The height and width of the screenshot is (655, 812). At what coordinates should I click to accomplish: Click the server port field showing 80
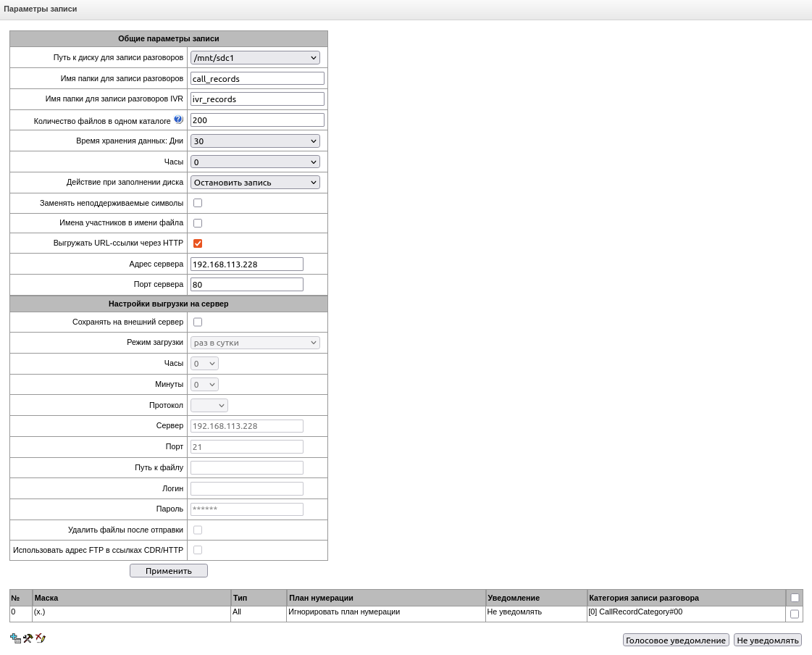coord(247,285)
